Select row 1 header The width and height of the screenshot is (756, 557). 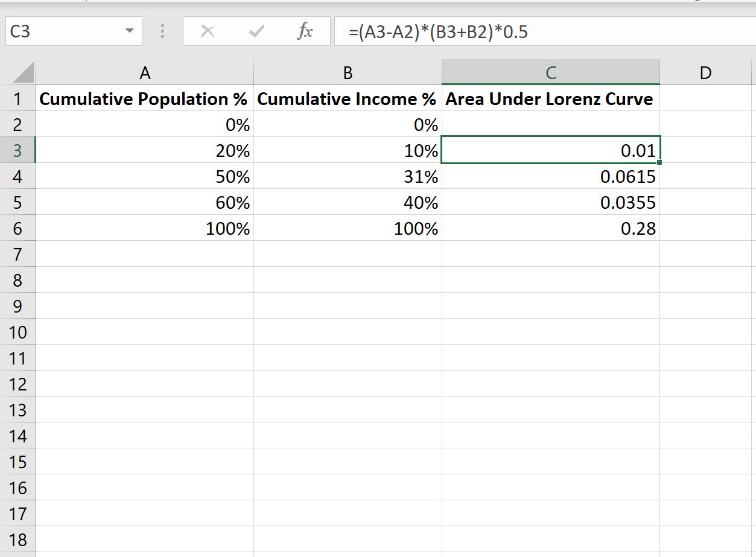(x=17, y=99)
